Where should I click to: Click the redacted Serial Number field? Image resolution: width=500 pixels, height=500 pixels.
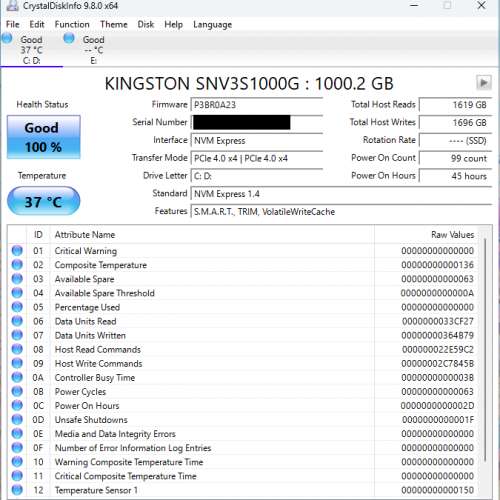click(257, 122)
